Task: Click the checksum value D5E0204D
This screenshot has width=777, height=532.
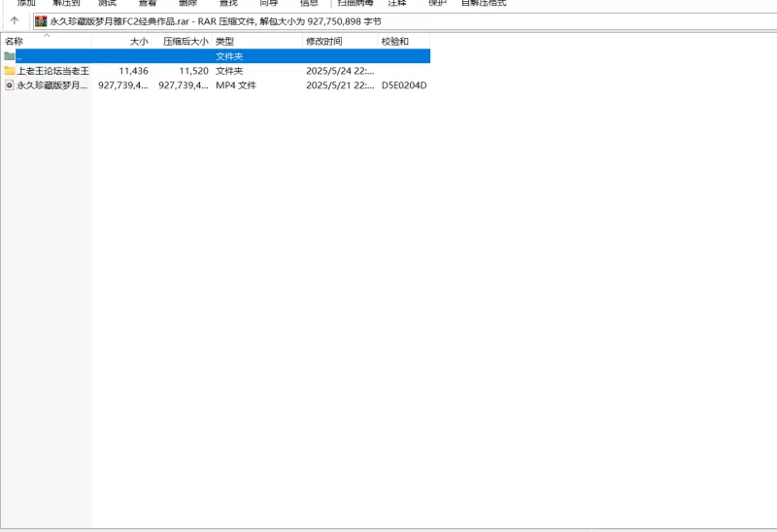Action: click(404, 85)
